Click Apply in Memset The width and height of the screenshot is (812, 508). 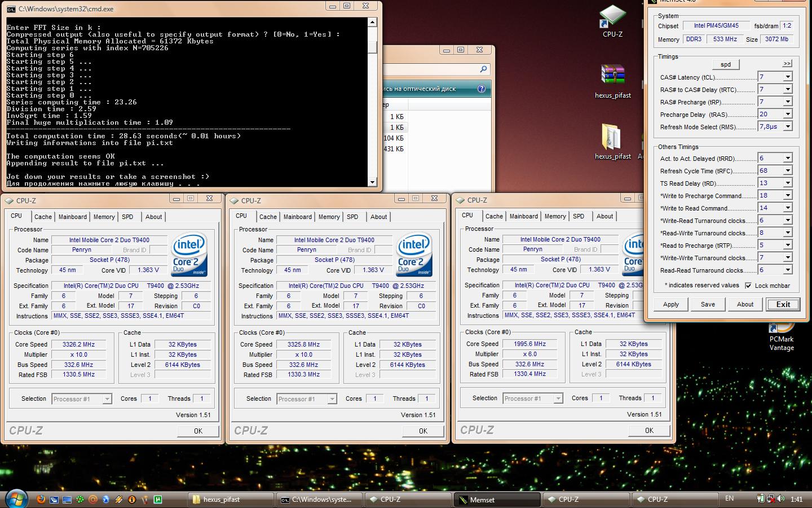[x=671, y=304]
